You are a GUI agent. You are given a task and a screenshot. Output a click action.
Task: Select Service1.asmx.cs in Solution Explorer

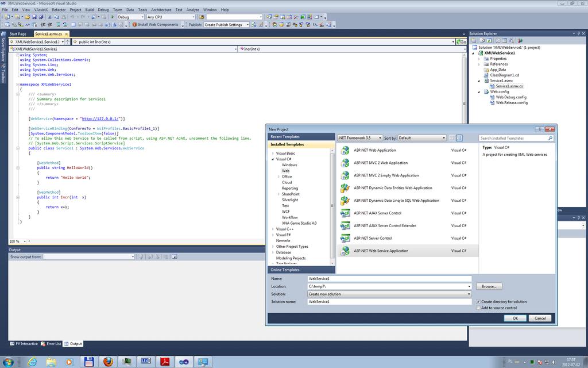point(509,86)
